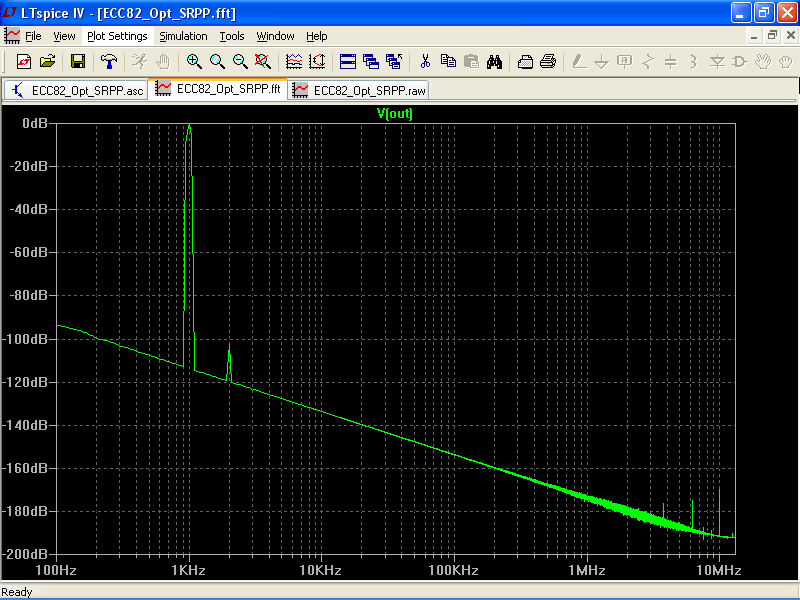Open the Simulation menu
800x600 pixels.
[x=183, y=36]
